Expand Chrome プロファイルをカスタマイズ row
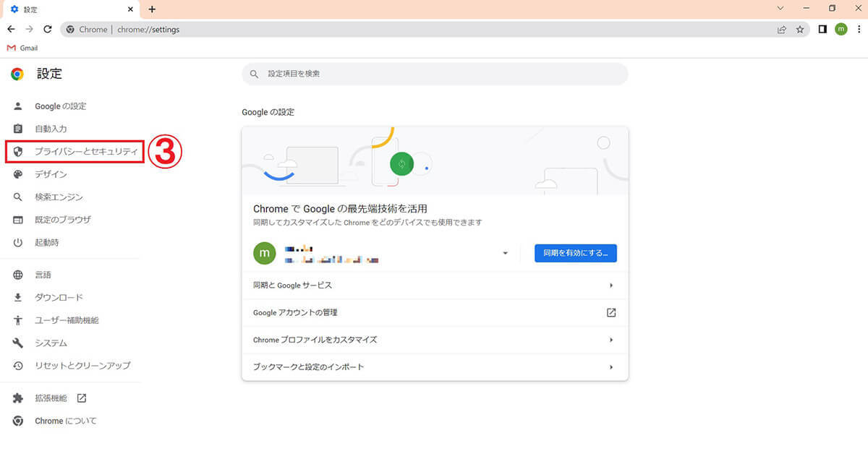 435,340
